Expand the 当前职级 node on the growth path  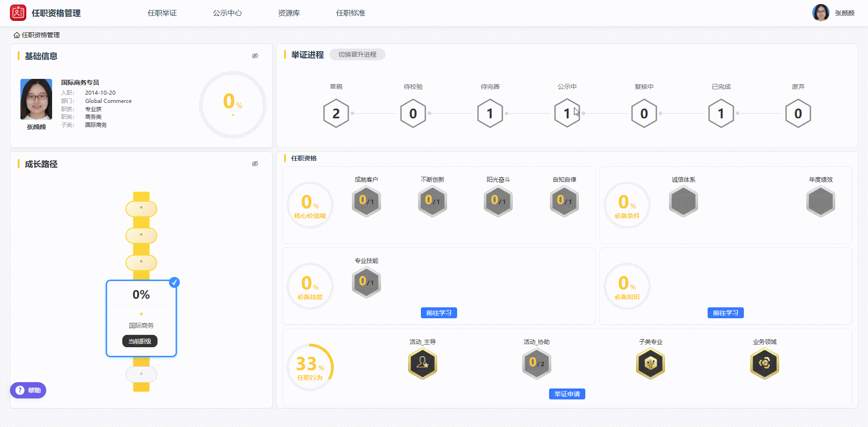coord(140,341)
